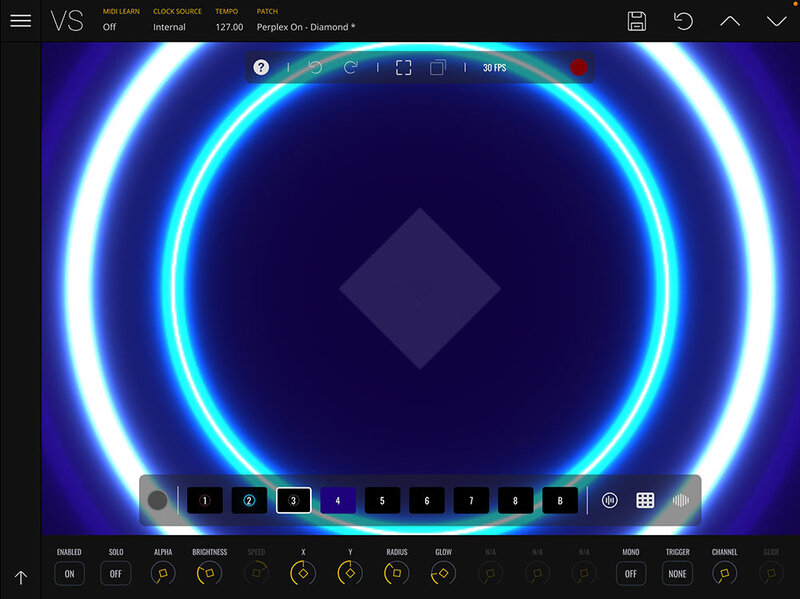Adjust the X position knob
Viewport: 800px width, 599px height.
[x=303, y=573]
